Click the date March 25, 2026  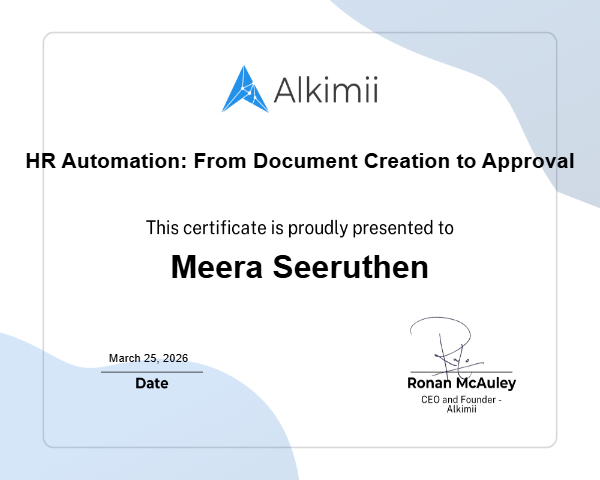coord(148,358)
